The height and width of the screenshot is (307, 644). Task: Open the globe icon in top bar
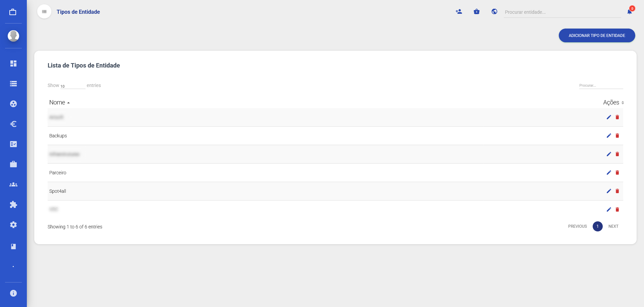(494, 12)
